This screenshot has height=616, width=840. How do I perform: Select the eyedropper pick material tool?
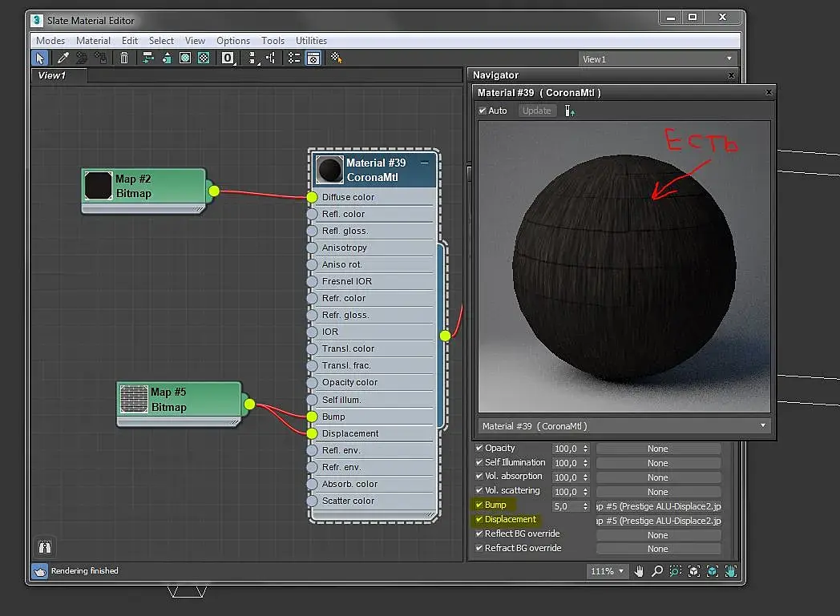point(63,58)
